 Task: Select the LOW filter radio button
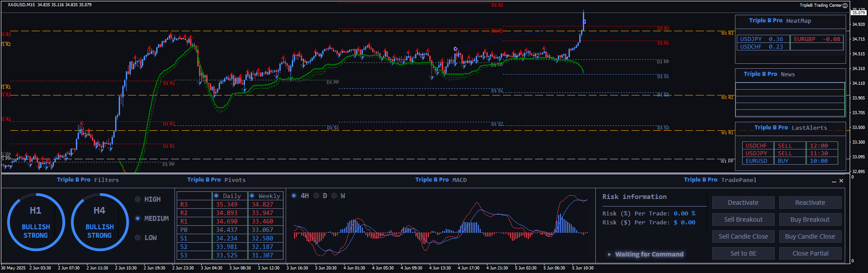point(138,238)
